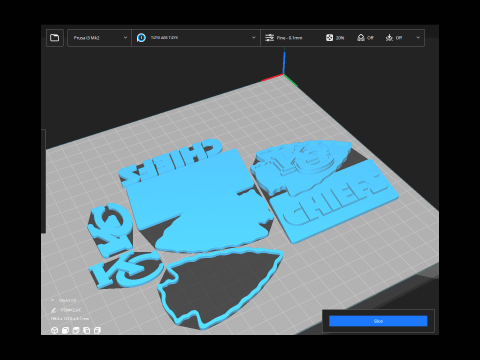This screenshot has height=360, width=480.
Task: Select the 3D perspective view icon
Action: click(x=54, y=330)
